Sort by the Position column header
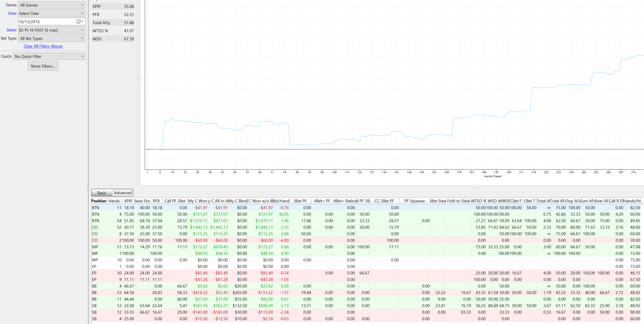The image size is (644, 324). (99, 201)
